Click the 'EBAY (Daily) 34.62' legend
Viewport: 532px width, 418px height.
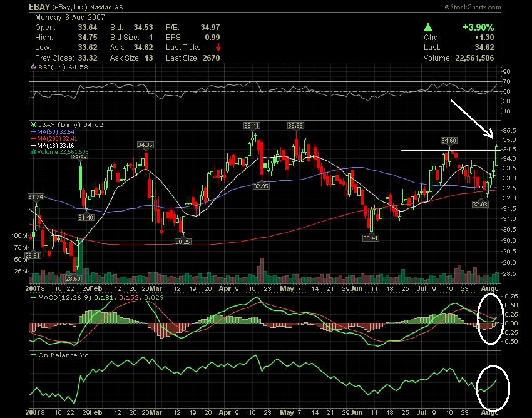tap(70, 125)
